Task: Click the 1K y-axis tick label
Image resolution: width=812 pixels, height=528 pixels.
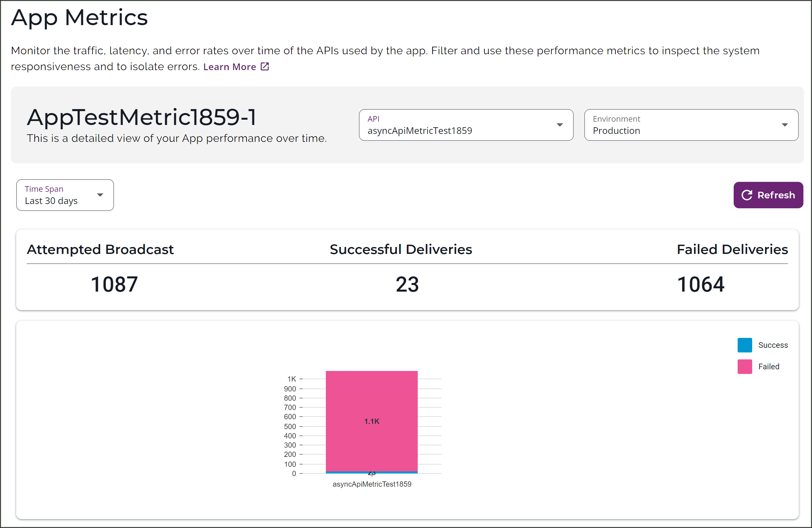Action: (x=292, y=379)
